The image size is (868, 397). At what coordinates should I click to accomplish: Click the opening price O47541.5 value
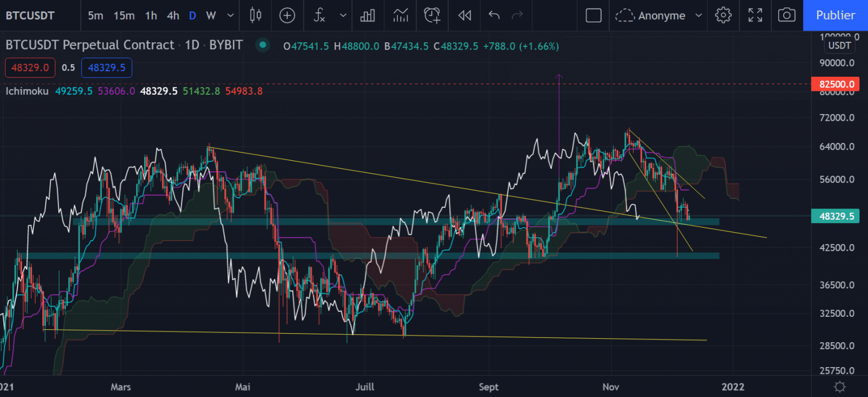click(x=306, y=46)
